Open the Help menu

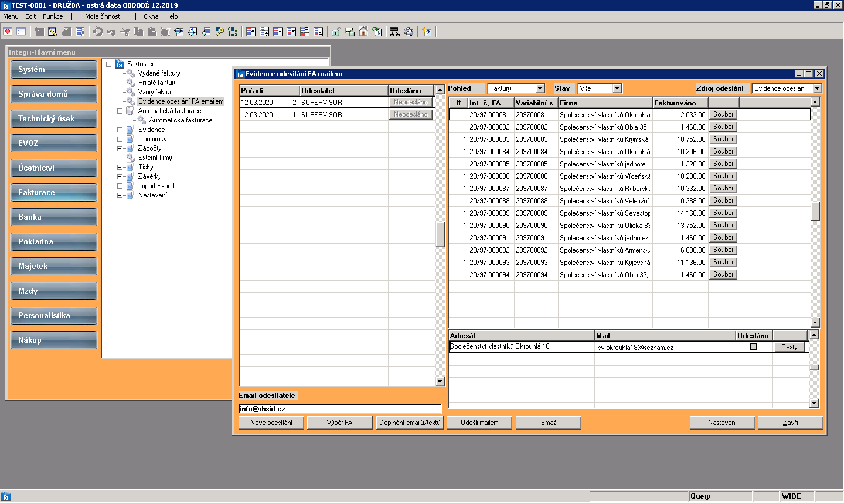click(171, 16)
